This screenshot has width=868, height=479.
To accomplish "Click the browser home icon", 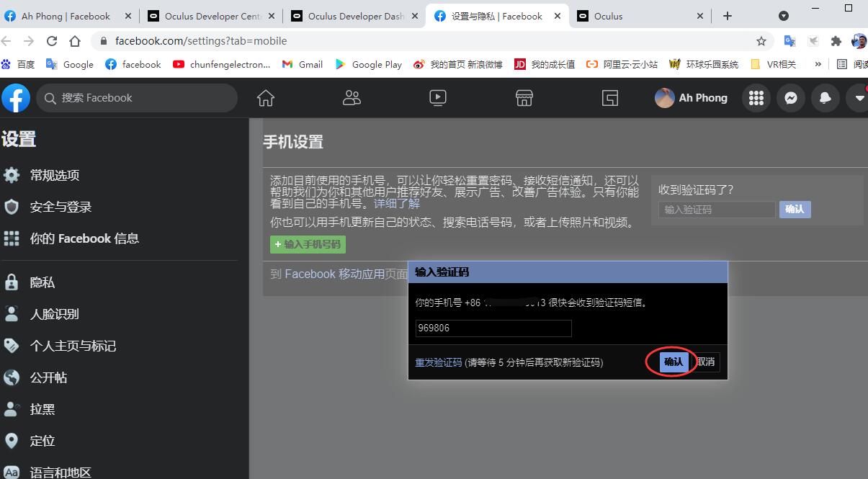I will point(75,41).
